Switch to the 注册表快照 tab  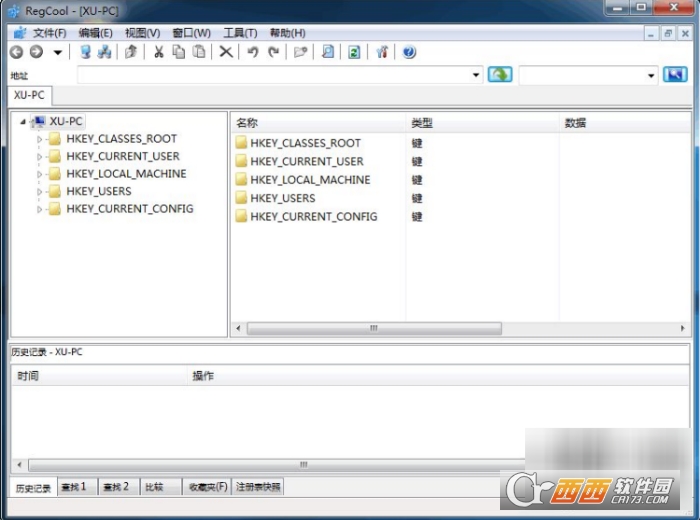pos(258,487)
